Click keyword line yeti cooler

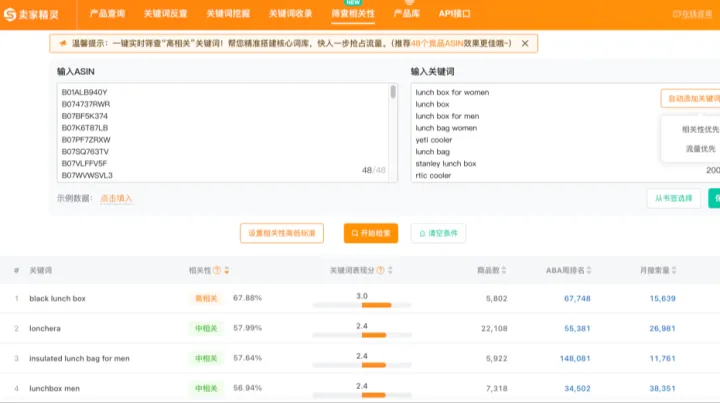(x=433, y=140)
